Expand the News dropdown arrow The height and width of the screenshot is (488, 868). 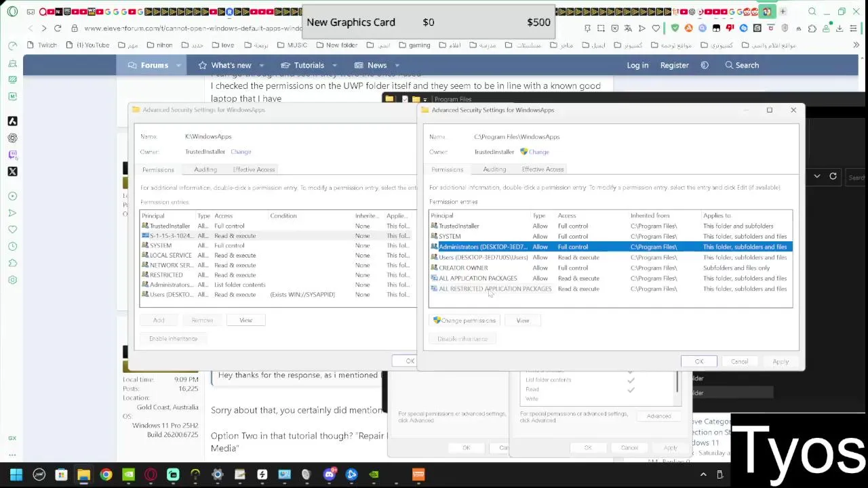(397, 65)
